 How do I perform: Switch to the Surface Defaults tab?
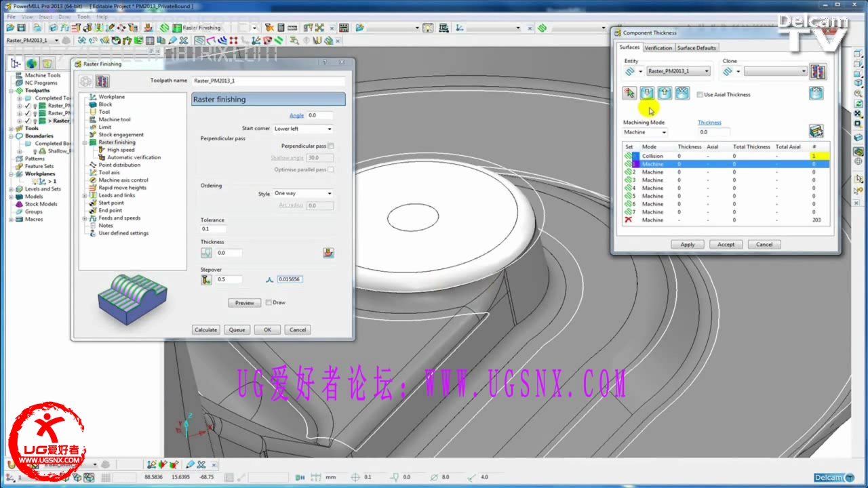tap(696, 47)
